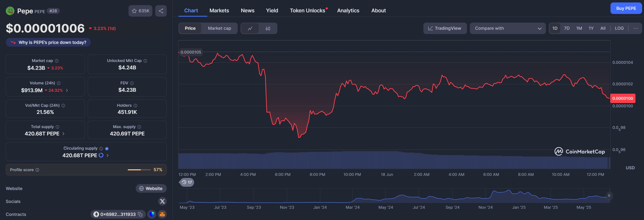Click the historical overview mini chart
Image resolution: width=644 pixels, height=220 pixels.
pos(394,196)
